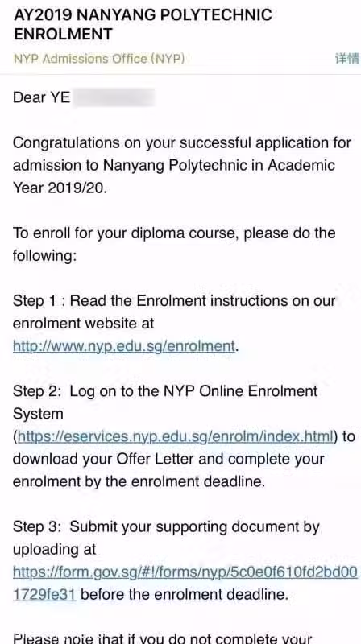Open the 详情 details link
The width and height of the screenshot is (361, 644).
coord(347,59)
